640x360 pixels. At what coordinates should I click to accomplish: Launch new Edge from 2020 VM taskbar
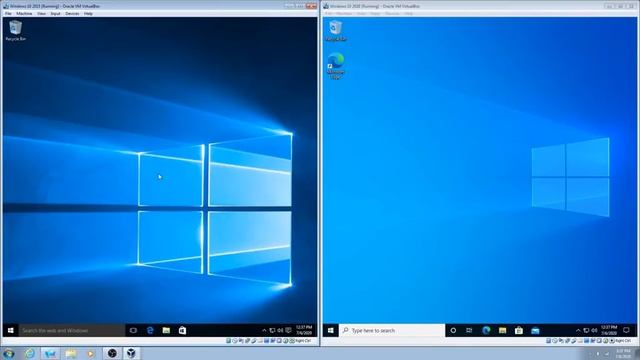[486, 330]
